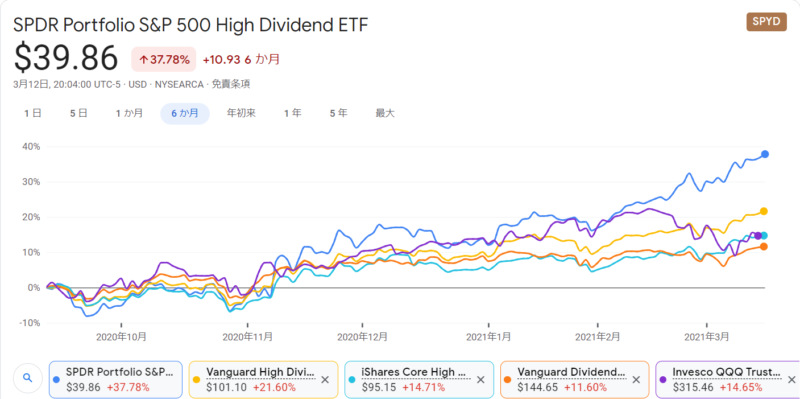This screenshot has width=800, height=399.
Task: Remove iShares Core High comparison chip
Action: tap(481, 380)
